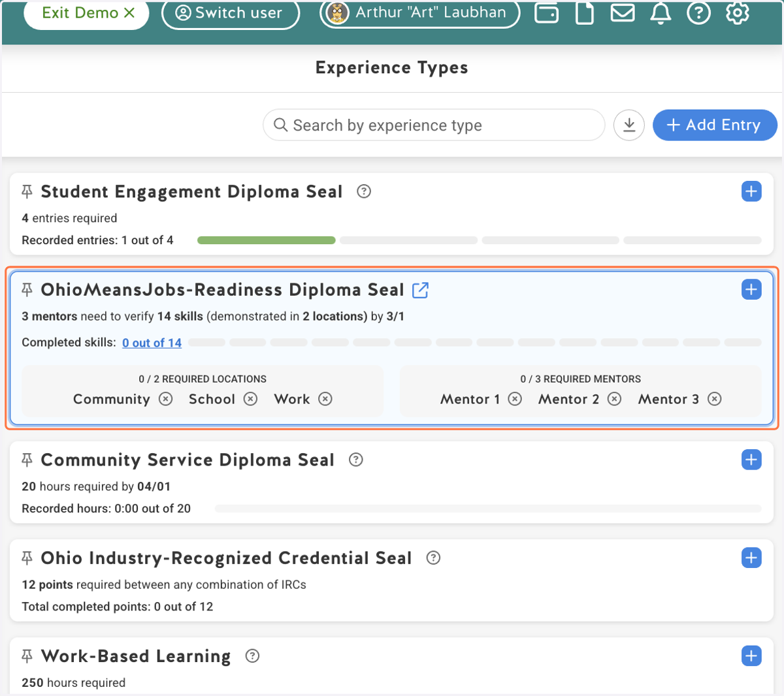Click the Community Service Diploma Seal title

coord(188,460)
